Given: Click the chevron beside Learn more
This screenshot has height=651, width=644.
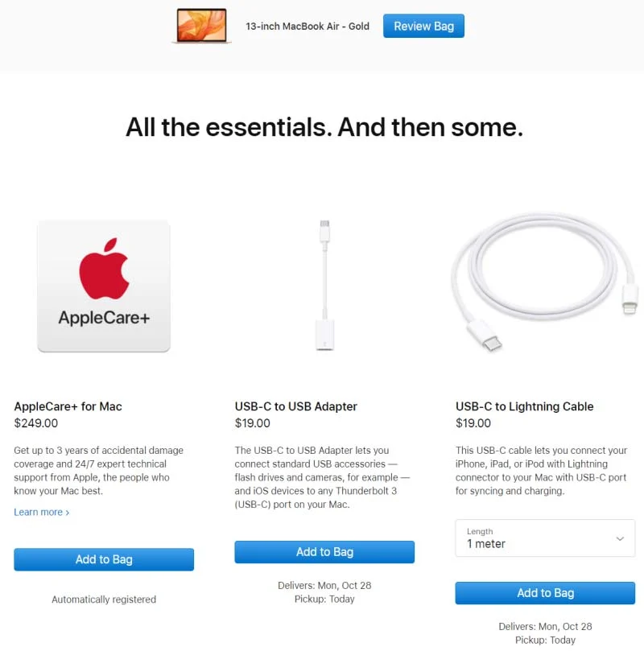Looking at the screenshot, I should pos(68,513).
